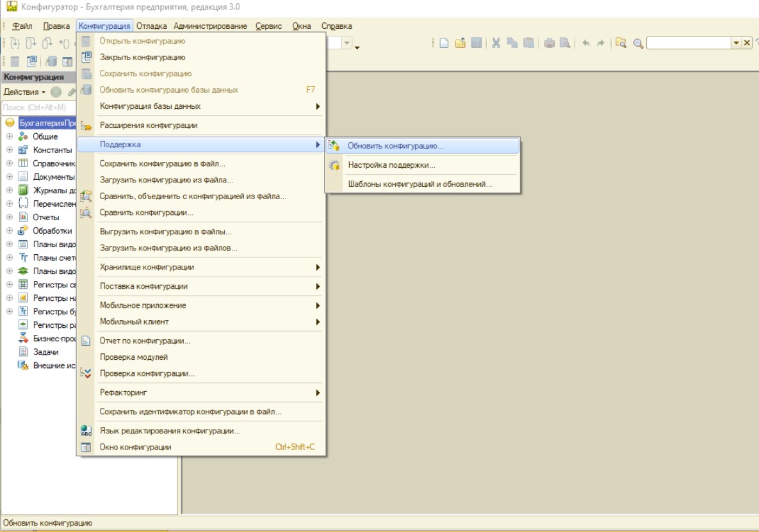
Task: Open the Сервис menu
Action: tap(268, 26)
